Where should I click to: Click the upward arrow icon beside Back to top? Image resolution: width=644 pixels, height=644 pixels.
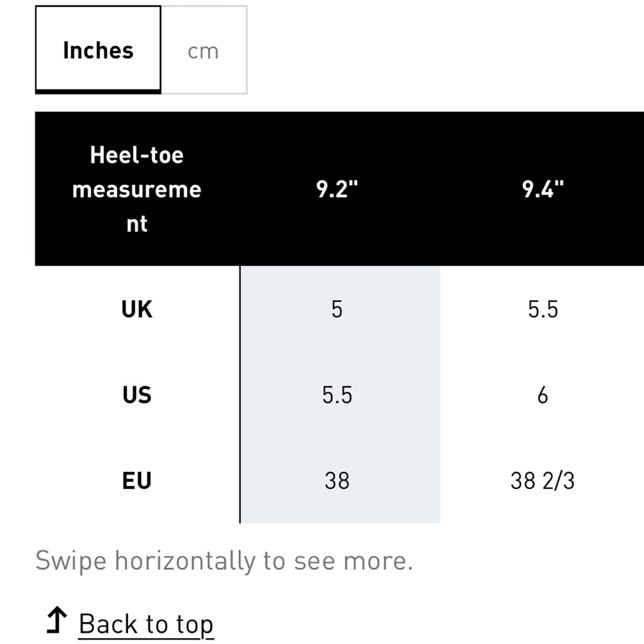pyautogui.click(x=57, y=620)
